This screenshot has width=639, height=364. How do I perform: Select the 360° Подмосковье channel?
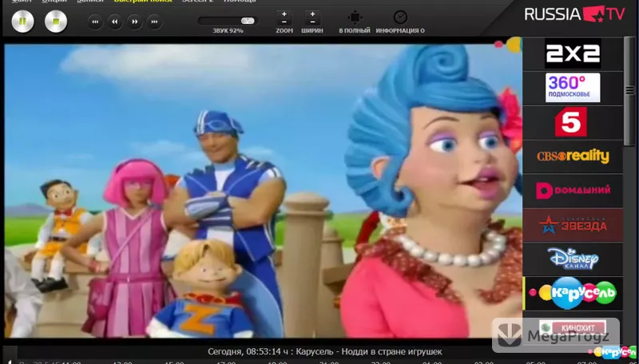point(573,88)
